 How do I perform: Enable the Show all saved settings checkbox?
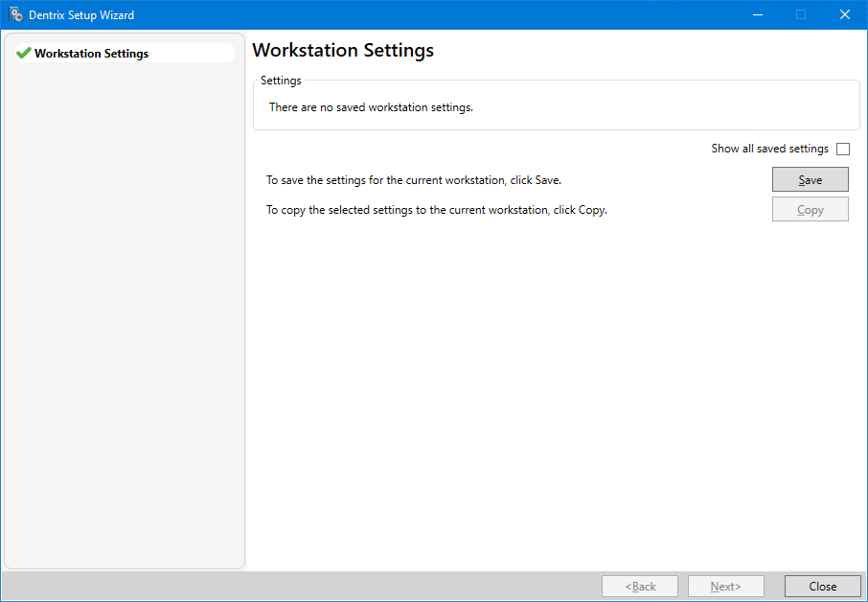click(843, 149)
